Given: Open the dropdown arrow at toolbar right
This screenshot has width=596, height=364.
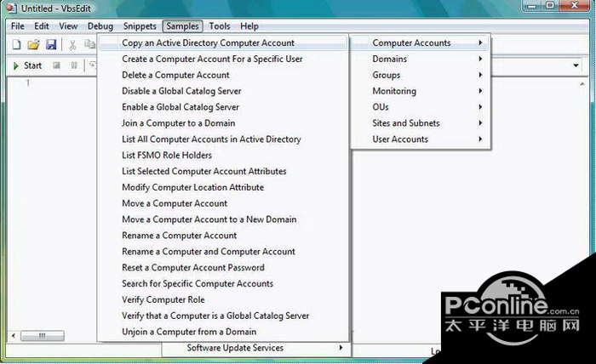Looking at the screenshot, I should click(x=576, y=65).
